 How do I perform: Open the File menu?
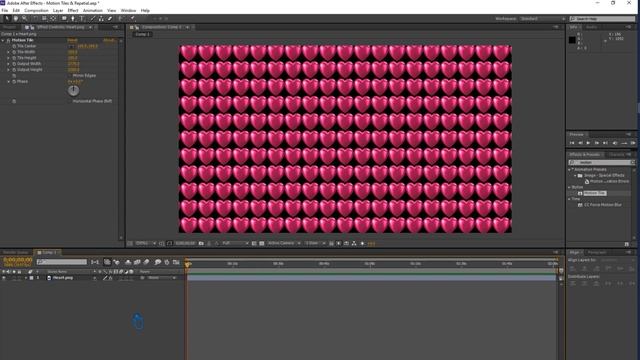[4, 11]
